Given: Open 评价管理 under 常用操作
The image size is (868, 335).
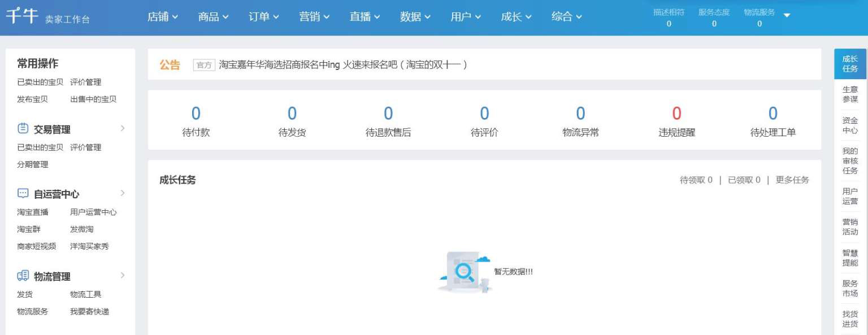Looking at the screenshot, I should click(x=86, y=82).
